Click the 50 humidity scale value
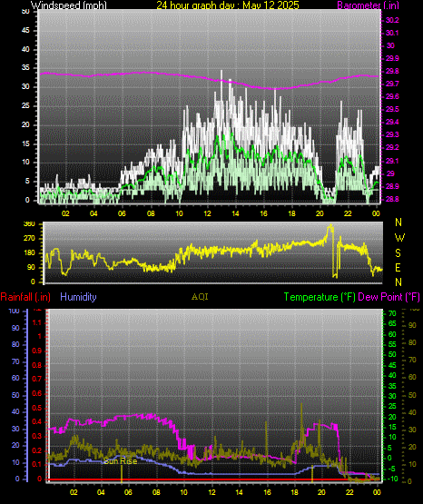This screenshot has width=423, height=504. click(15, 395)
